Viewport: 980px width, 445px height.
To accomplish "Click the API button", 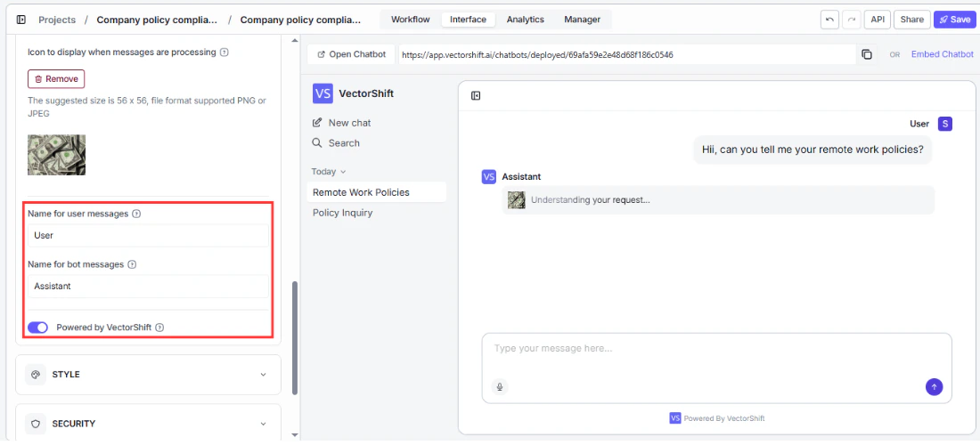I will tap(878, 20).
